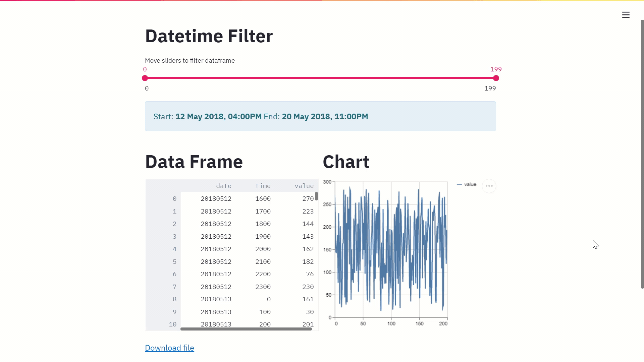Click the "time" column header

click(x=263, y=186)
